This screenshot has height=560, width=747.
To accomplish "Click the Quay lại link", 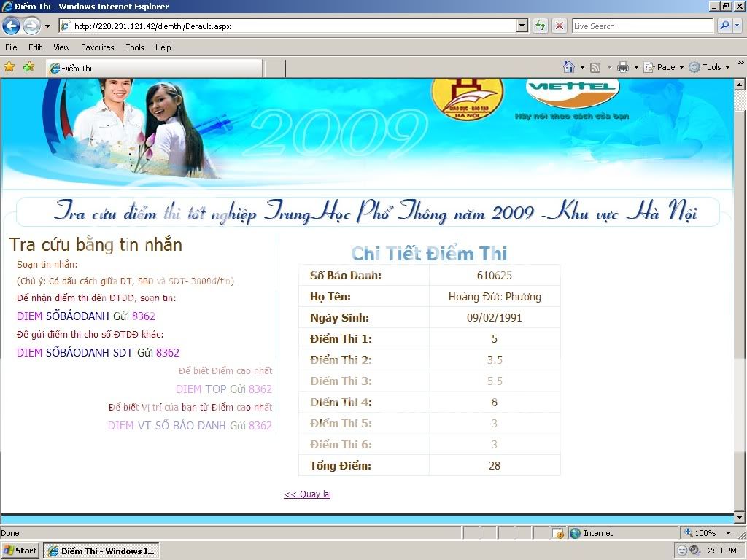I will click(x=307, y=494).
